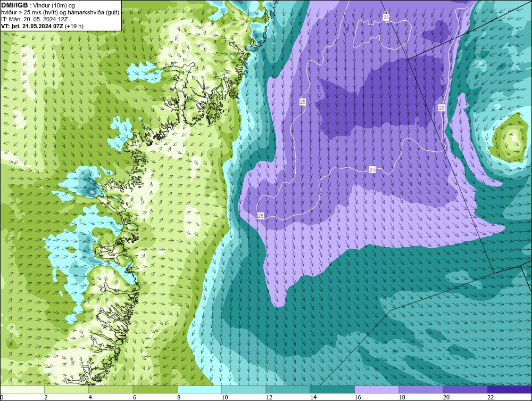
Task: Click the topmost '25' gust contour label
Action: click(x=386, y=17)
